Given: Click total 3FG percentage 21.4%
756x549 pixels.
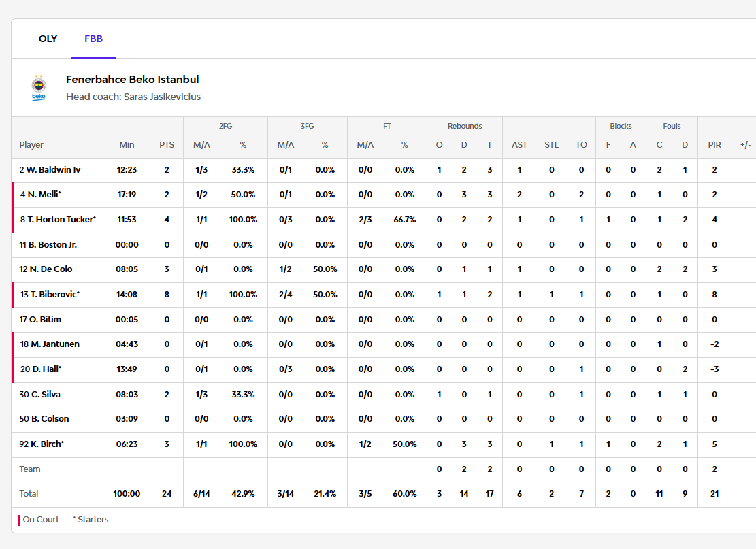Looking at the screenshot, I should (x=325, y=494).
